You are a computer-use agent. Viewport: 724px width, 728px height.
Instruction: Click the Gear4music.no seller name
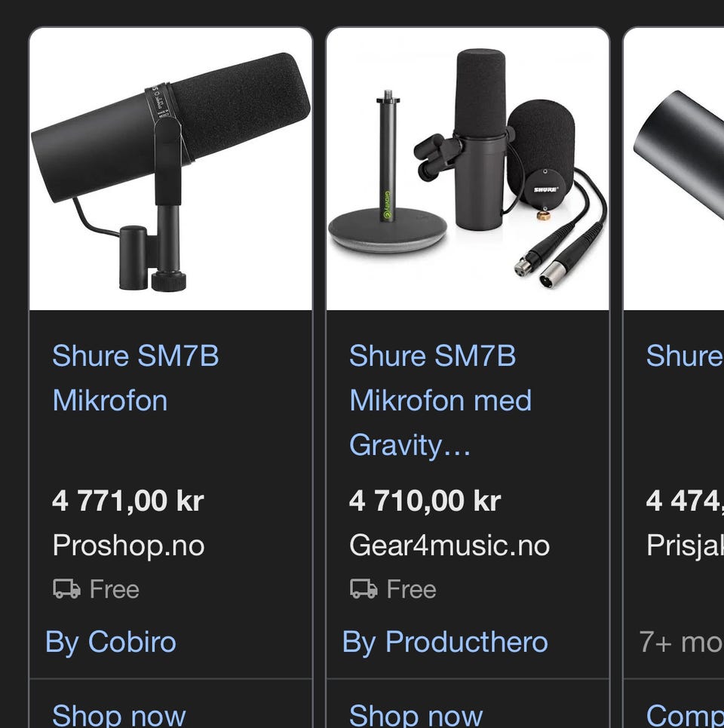click(449, 545)
